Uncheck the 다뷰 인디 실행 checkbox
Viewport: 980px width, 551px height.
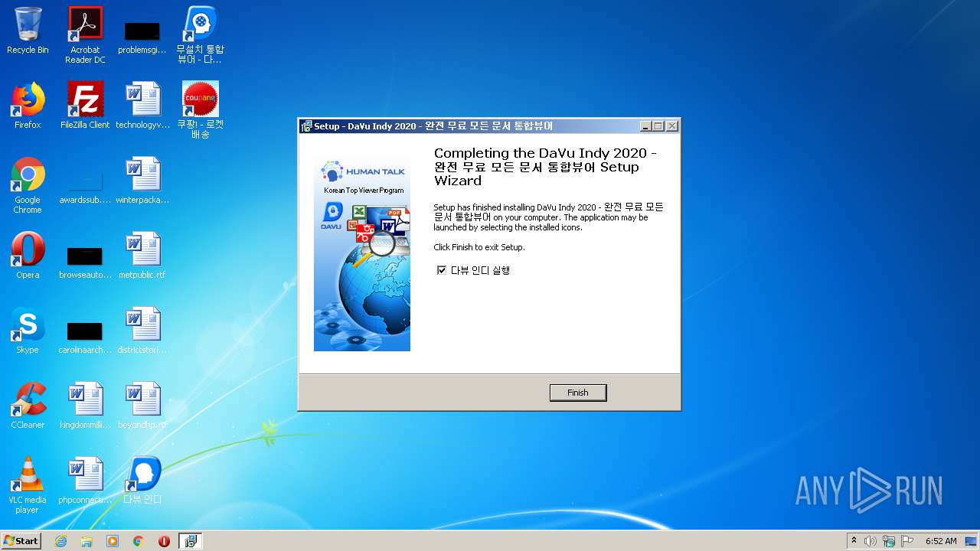pos(441,270)
